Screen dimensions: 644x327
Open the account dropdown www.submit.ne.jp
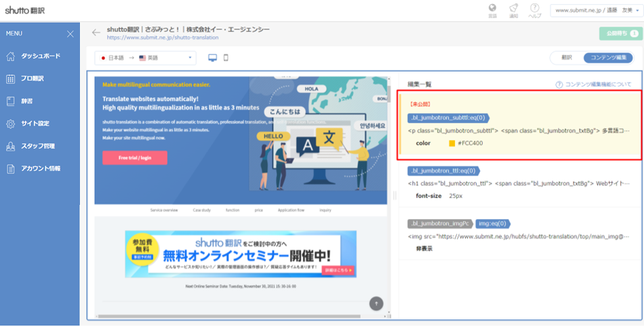pos(595,10)
